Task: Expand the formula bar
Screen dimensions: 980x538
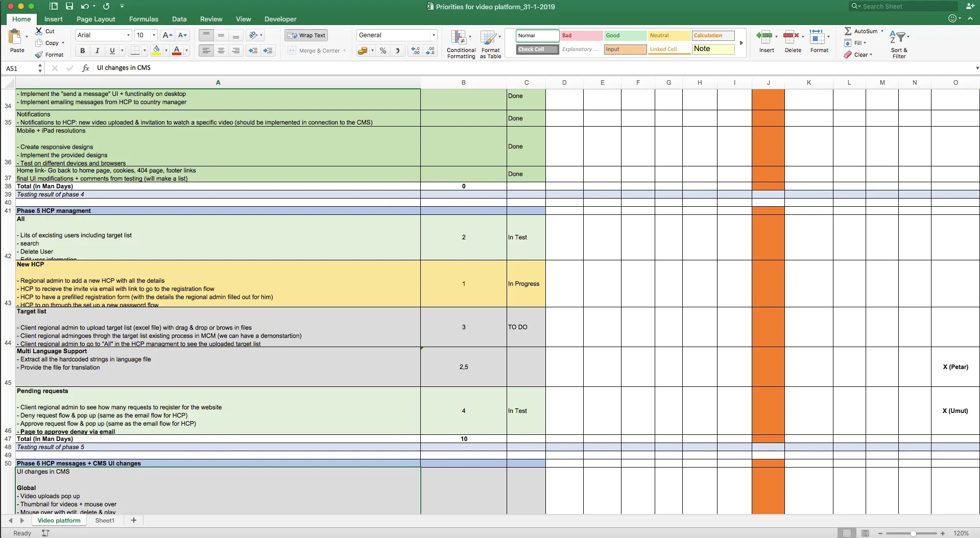Action: tap(977, 68)
